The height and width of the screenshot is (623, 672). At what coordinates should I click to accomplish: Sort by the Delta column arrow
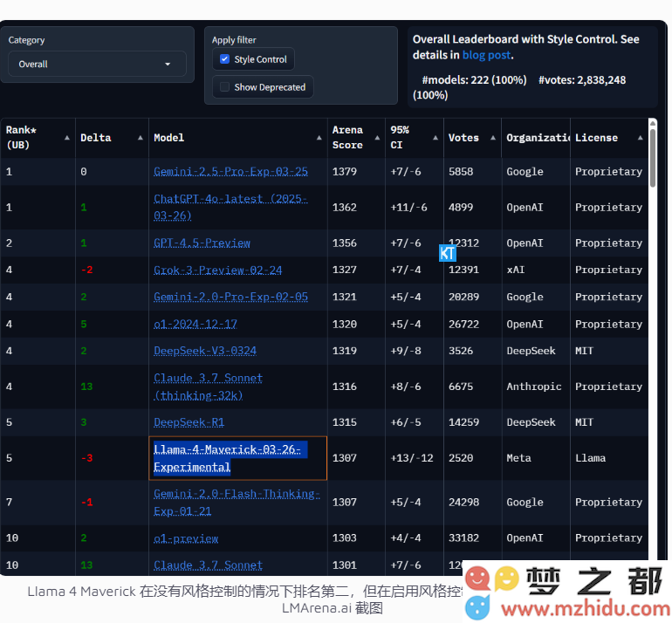pyautogui.click(x=141, y=138)
